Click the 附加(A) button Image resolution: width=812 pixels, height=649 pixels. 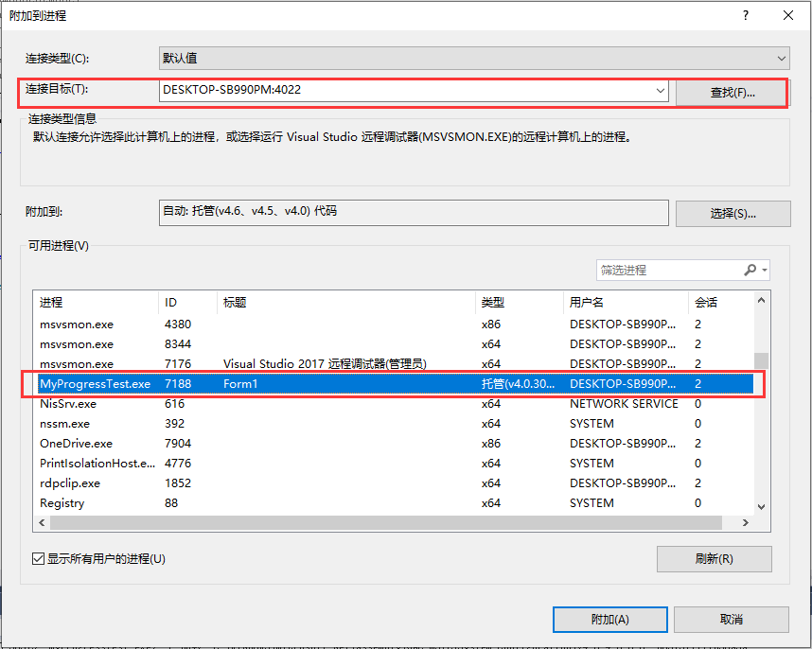point(610,620)
